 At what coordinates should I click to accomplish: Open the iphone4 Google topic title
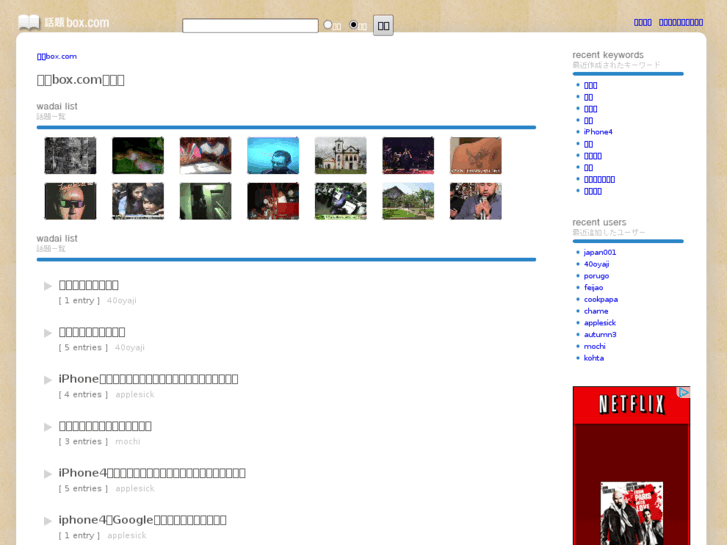pos(142,520)
